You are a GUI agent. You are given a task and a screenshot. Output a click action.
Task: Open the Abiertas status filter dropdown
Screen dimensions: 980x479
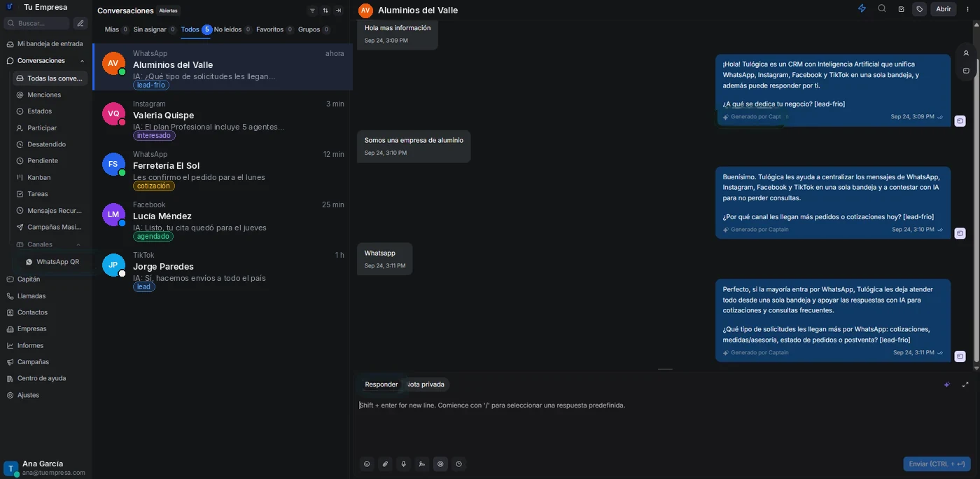pyautogui.click(x=168, y=11)
